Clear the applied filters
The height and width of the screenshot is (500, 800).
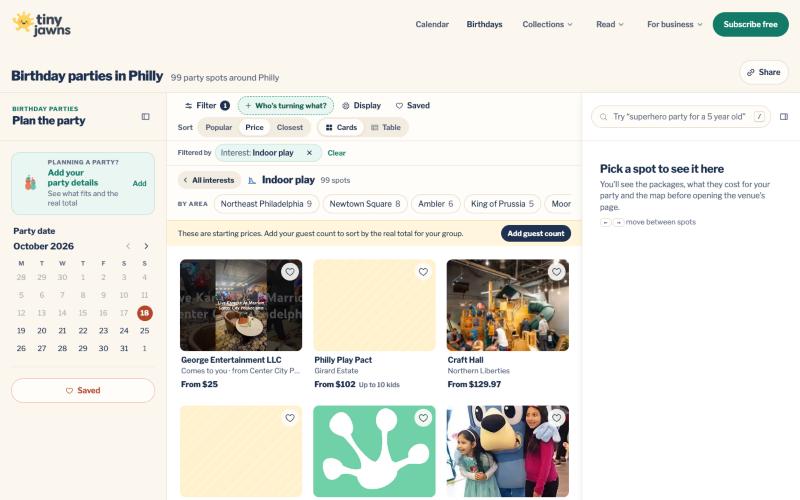(x=336, y=153)
